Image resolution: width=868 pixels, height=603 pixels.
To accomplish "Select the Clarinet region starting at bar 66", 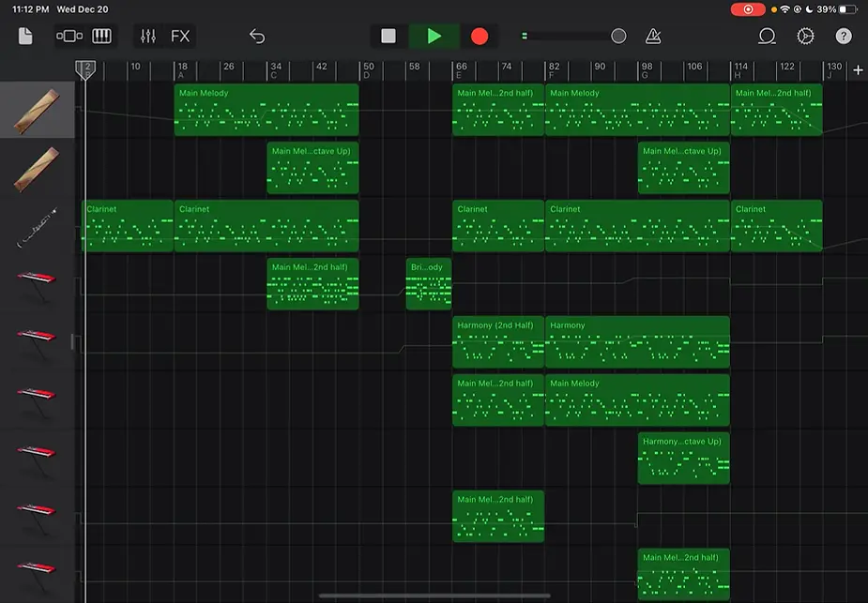I will click(x=498, y=226).
